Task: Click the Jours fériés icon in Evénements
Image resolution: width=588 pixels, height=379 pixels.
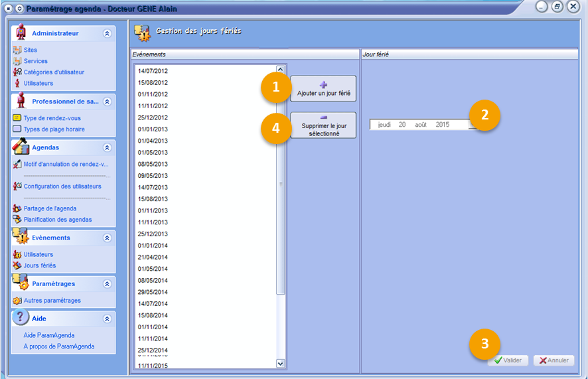Action: point(17,265)
